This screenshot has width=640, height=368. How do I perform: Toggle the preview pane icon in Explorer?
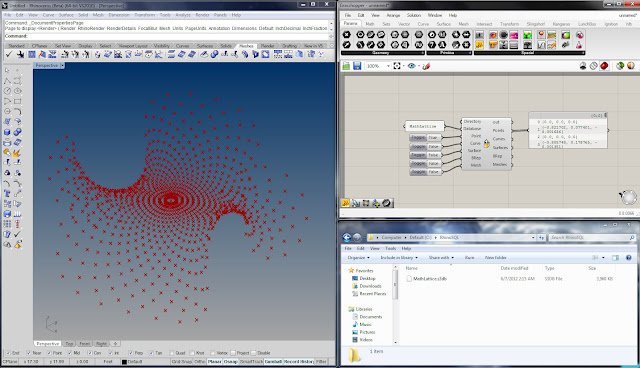pyautogui.click(x=616, y=257)
